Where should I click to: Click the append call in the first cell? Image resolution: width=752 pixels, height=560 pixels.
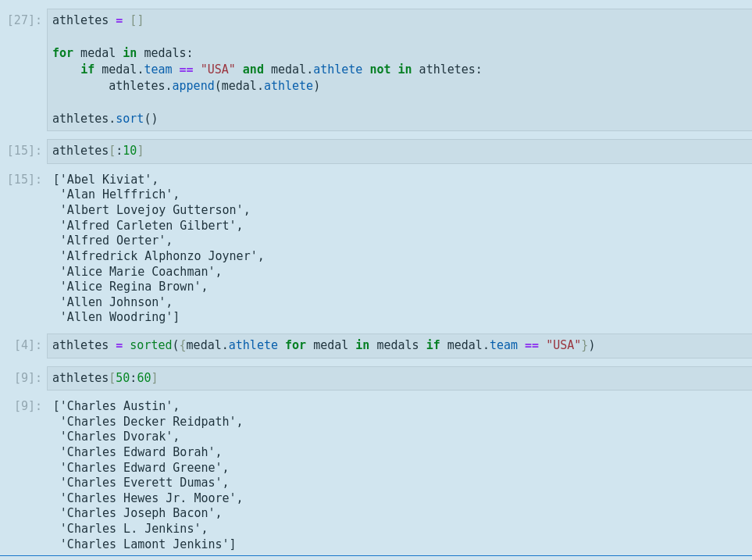point(193,86)
